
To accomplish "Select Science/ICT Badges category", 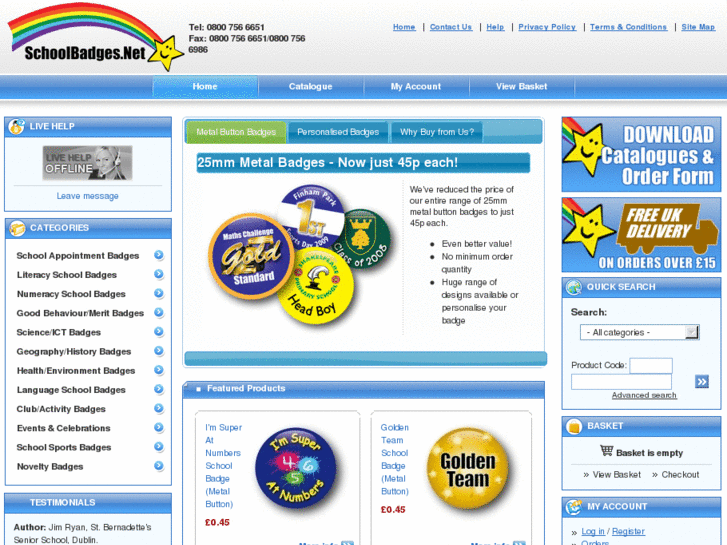I will [x=58, y=332].
